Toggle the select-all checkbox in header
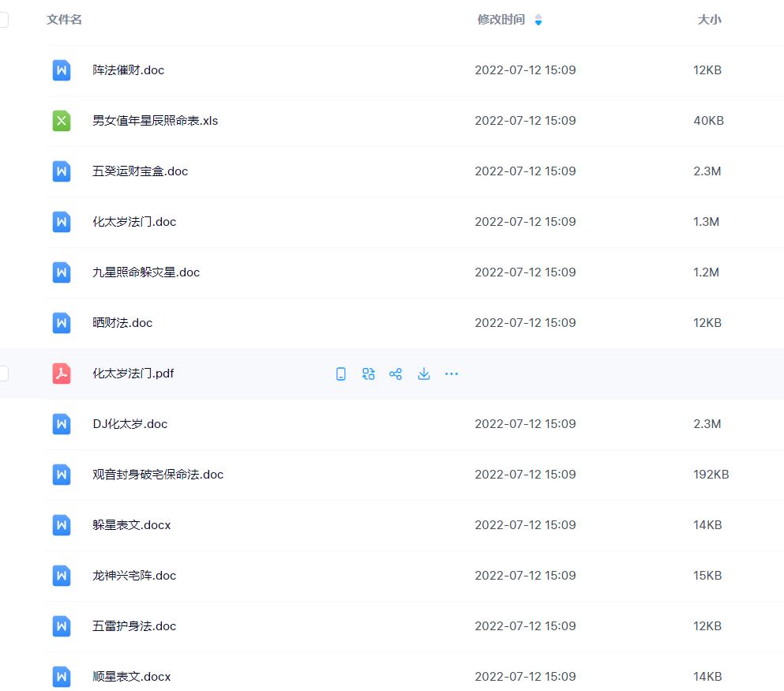Image resolution: width=784 pixels, height=691 pixels. pos(4,20)
